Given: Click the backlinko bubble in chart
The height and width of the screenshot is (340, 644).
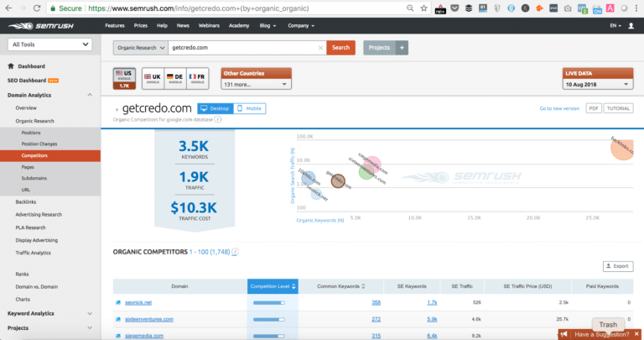Looking at the screenshot, I should click(x=622, y=148).
